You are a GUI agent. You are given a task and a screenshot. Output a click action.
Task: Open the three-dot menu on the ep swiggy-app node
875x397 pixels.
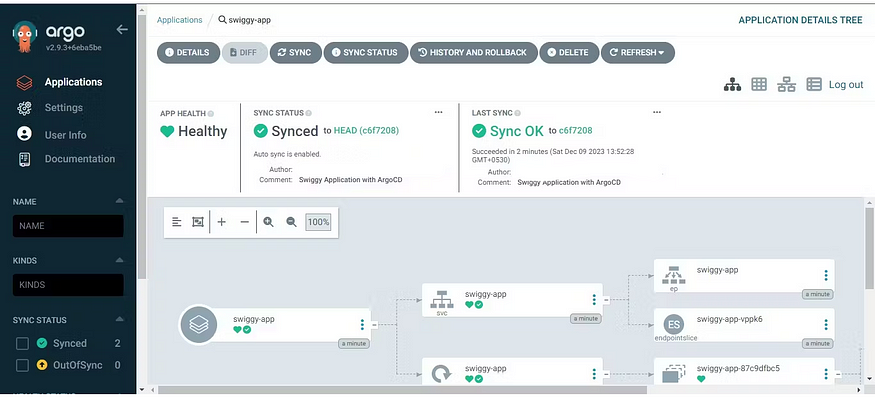point(826,275)
